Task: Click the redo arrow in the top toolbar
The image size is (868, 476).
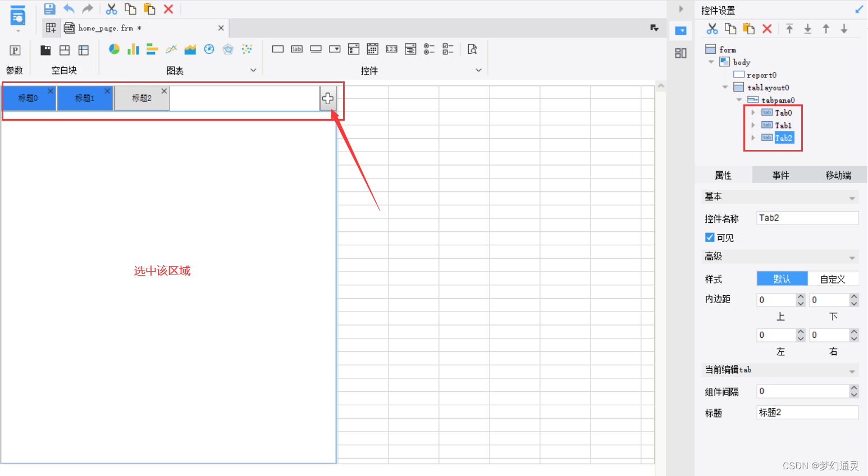Action: point(88,9)
